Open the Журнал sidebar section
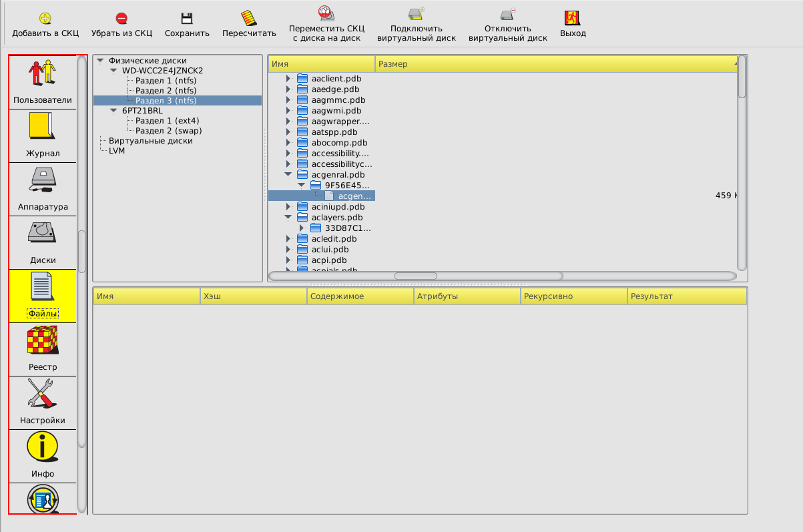803x532 pixels. [43, 136]
